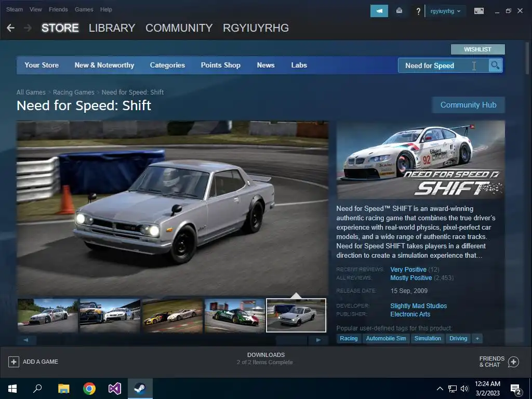Go to All Games breadcrumb
The width and height of the screenshot is (532, 399).
tap(31, 92)
